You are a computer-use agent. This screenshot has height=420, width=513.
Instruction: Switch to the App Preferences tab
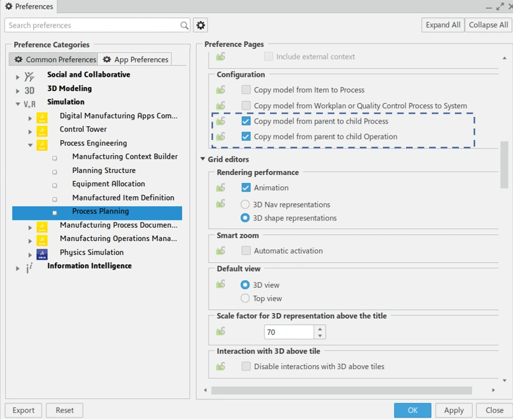135,59
